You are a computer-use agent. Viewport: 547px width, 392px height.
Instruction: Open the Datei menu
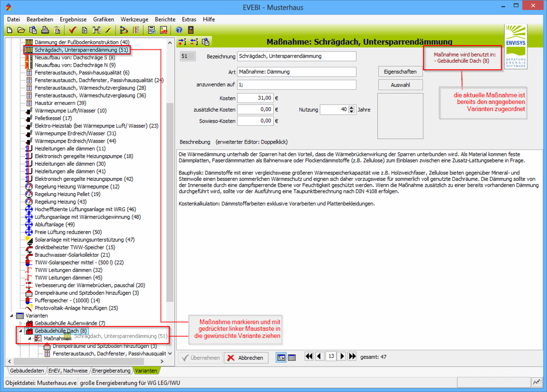pos(14,20)
